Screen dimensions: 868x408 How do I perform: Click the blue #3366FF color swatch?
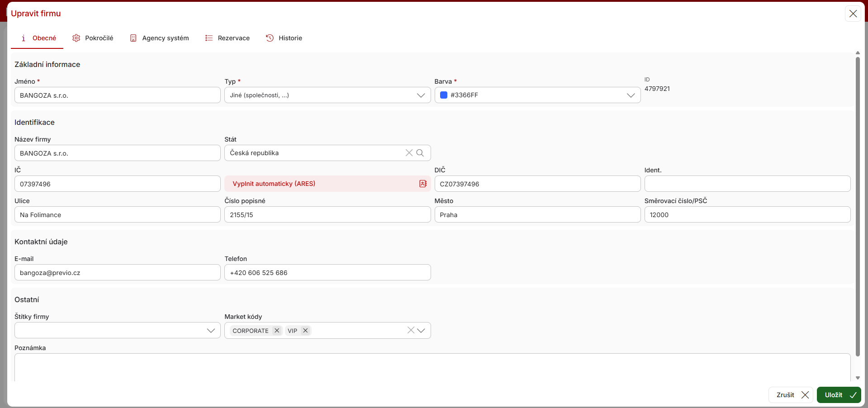tap(444, 95)
